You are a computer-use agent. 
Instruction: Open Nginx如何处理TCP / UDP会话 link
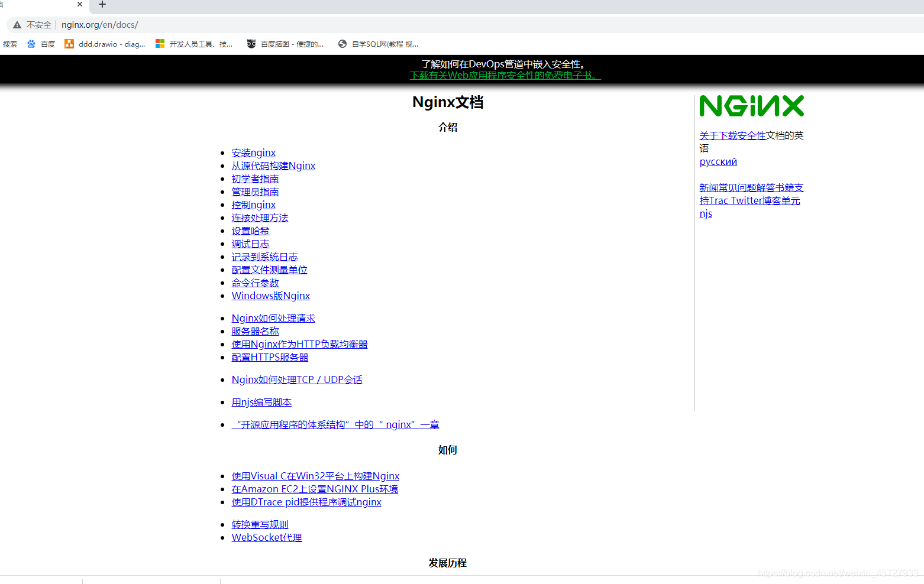(297, 379)
